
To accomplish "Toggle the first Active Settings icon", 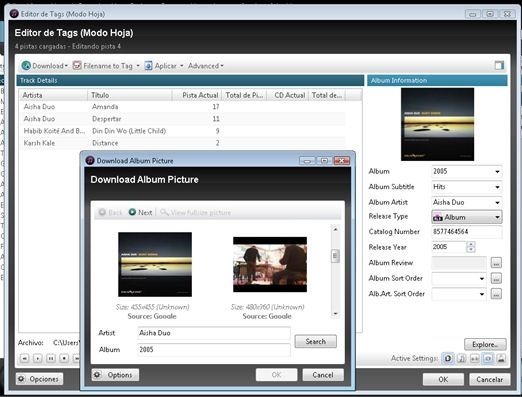I will 448,359.
